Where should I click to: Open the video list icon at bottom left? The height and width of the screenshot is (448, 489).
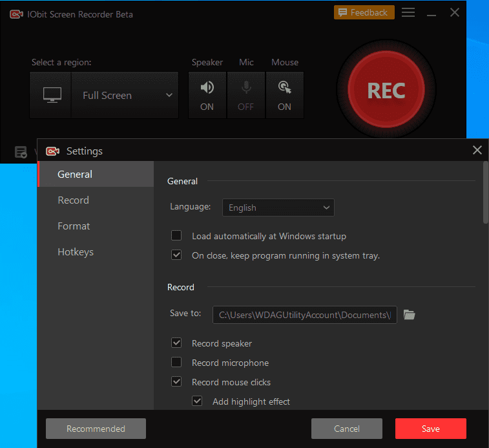coord(21,153)
